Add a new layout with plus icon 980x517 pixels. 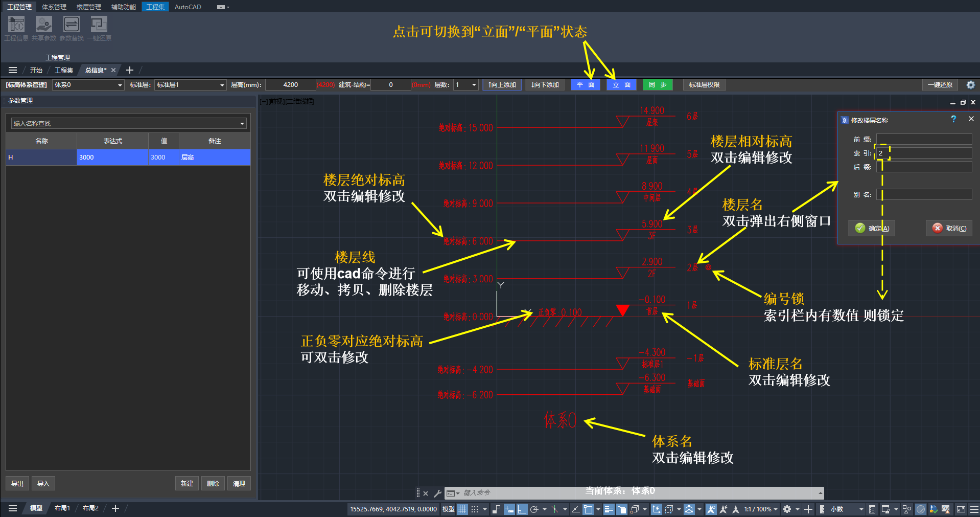(115, 508)
